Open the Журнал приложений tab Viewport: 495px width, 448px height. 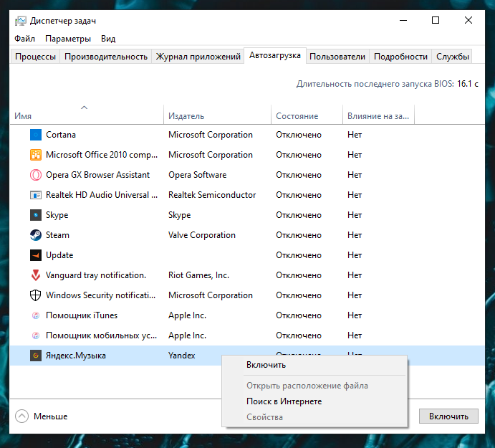coord(198,57)
